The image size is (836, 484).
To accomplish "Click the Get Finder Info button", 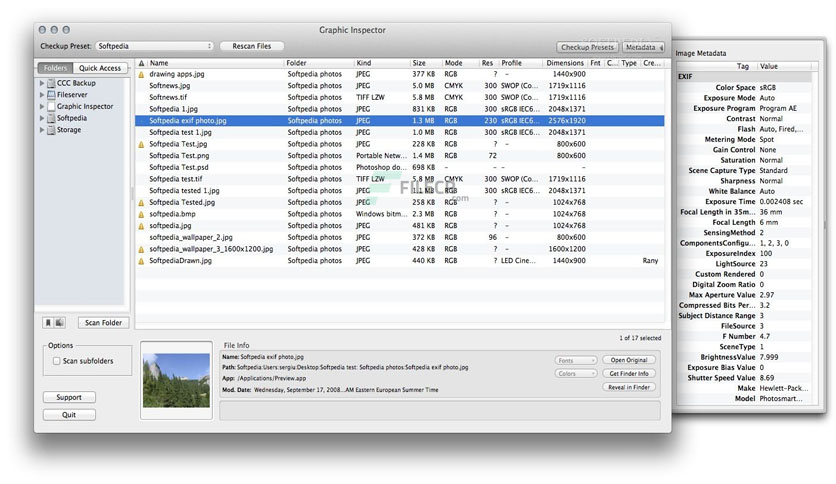I will click(x=629, y=374).
